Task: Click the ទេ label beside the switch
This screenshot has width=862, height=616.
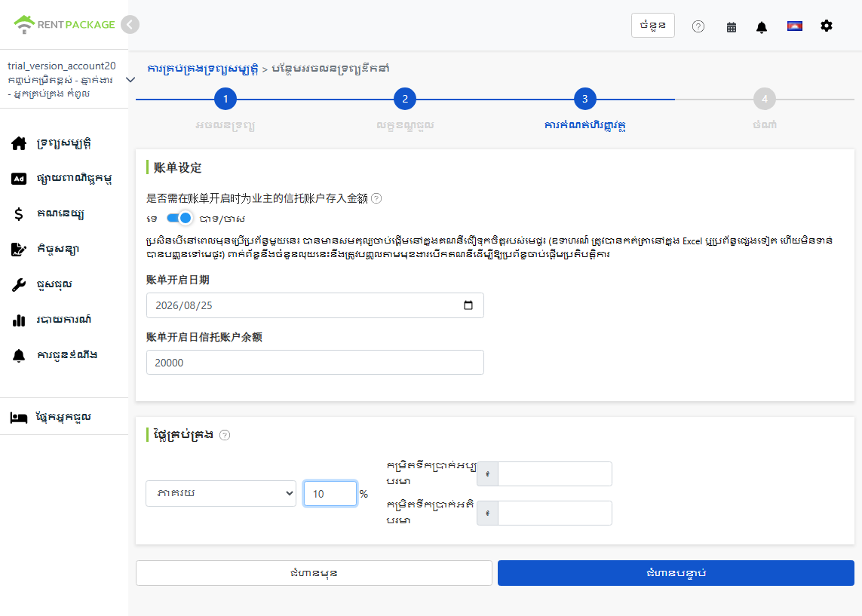Action: click(x=152, y=219)
